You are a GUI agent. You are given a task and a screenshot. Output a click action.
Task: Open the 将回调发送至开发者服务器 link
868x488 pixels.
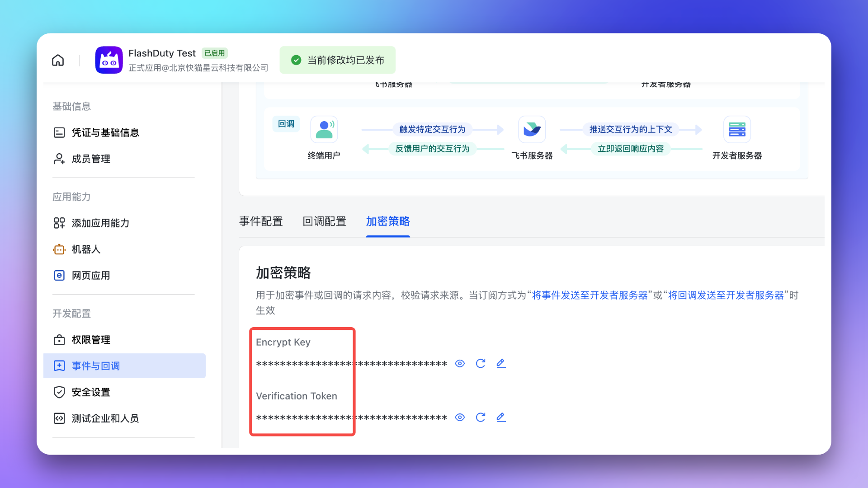[x=726, y=296]
